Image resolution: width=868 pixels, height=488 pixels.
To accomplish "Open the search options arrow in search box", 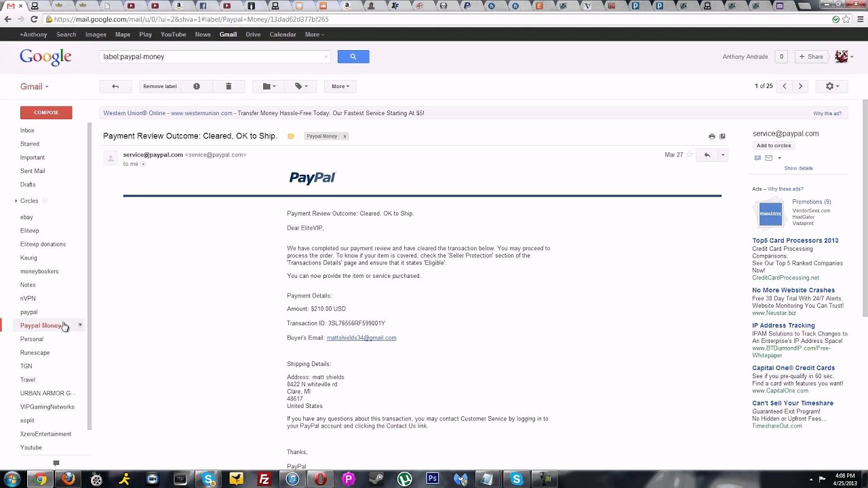I will [x=326, y=57].
